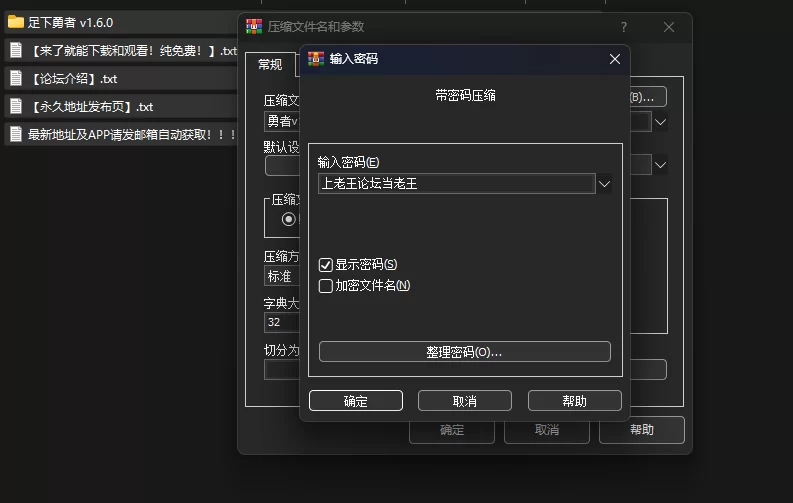Click 帮助 in the 压缩文件名和参数 window

click(x=642, y=430)
